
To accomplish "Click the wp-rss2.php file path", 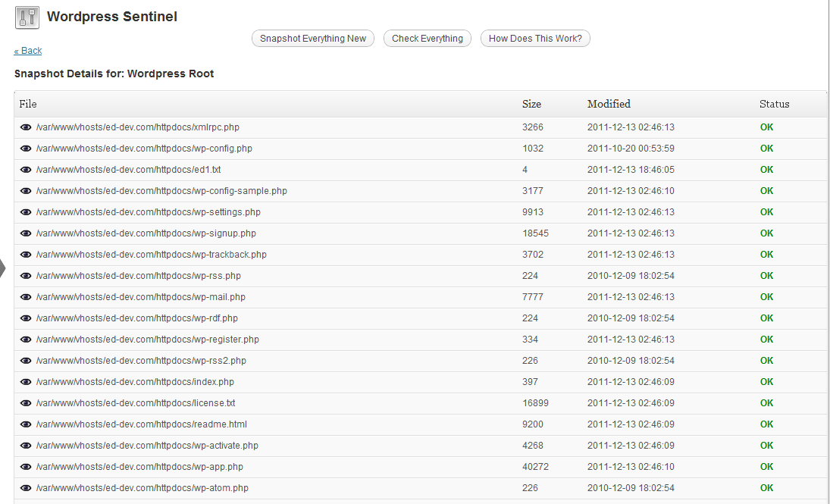I will click(141, 361).
